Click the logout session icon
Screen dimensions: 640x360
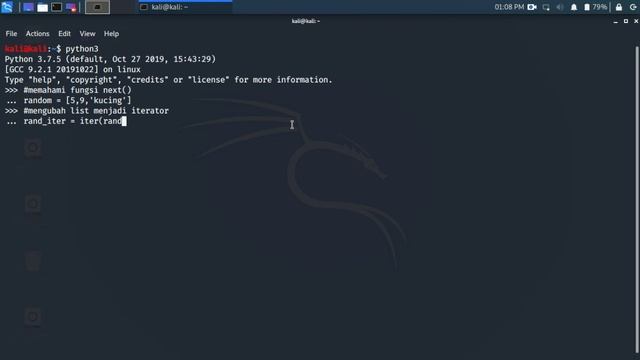coord(633,7)
